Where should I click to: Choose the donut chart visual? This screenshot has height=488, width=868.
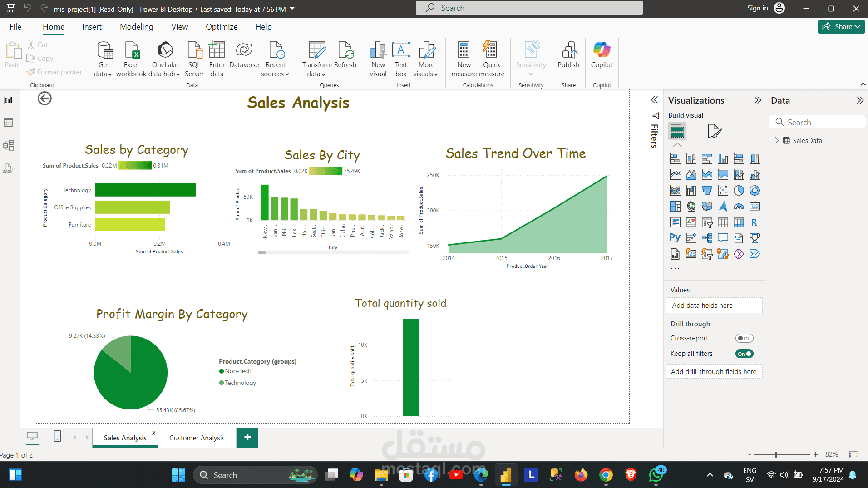(755, 191)
